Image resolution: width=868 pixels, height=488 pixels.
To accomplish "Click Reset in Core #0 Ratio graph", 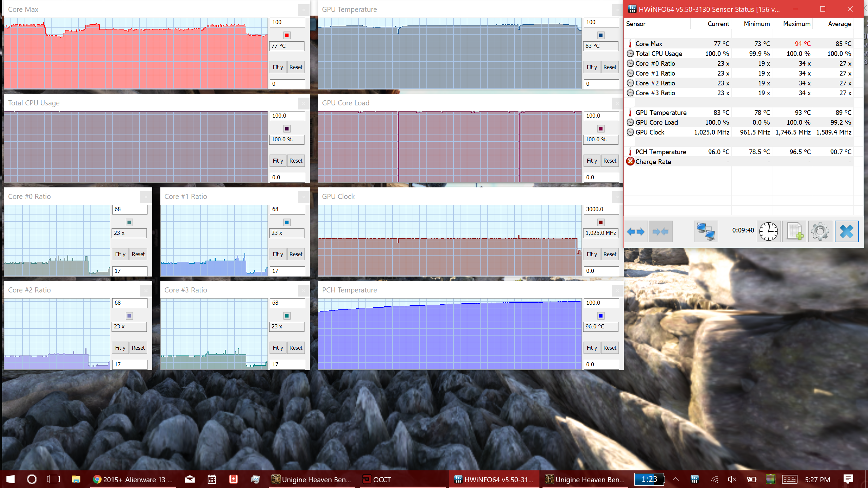I will [138, 254].
